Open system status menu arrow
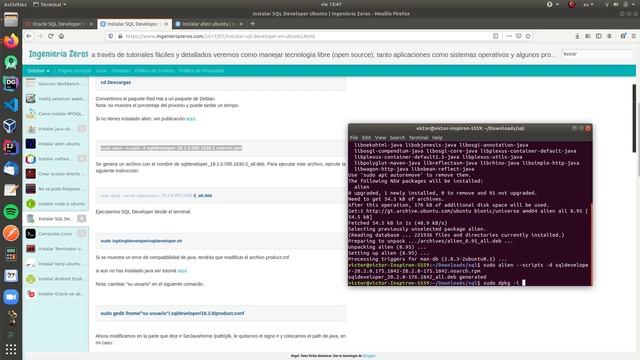The height and width of the screenshot is (360, 640). [x=633, y=4]
